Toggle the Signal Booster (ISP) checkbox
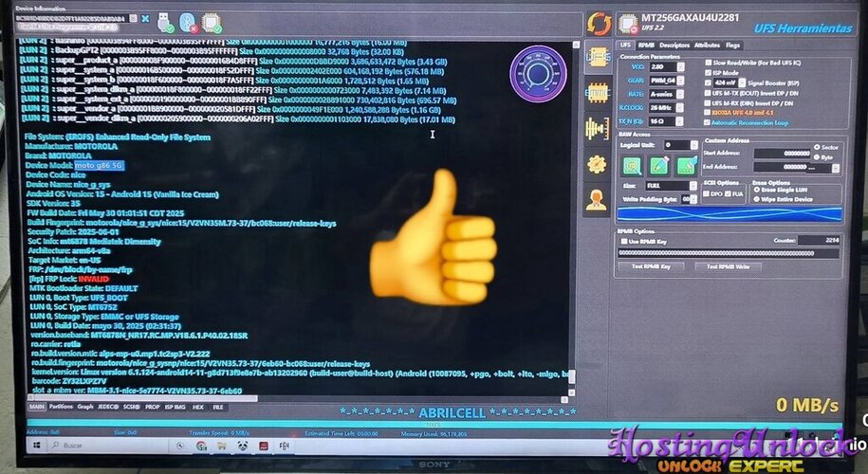868x474 pixels. coord(708,82)
